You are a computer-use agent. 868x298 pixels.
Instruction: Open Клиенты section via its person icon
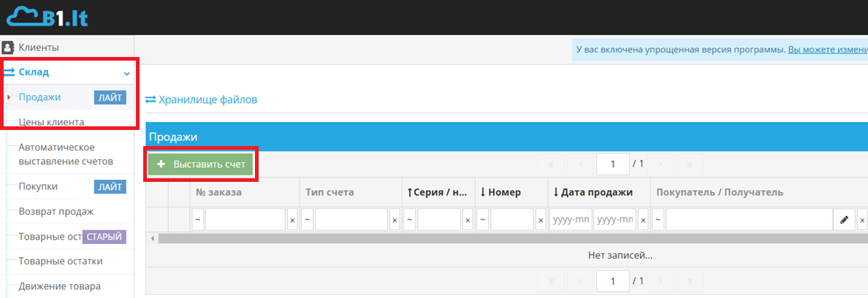(8, 47)
